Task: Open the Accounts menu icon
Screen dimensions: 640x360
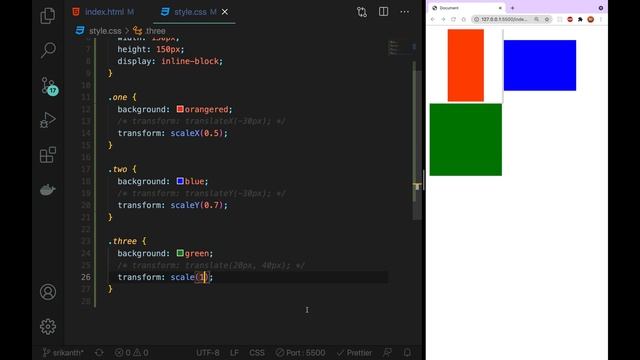Action: pyautogui.click(x=48, y=292)
